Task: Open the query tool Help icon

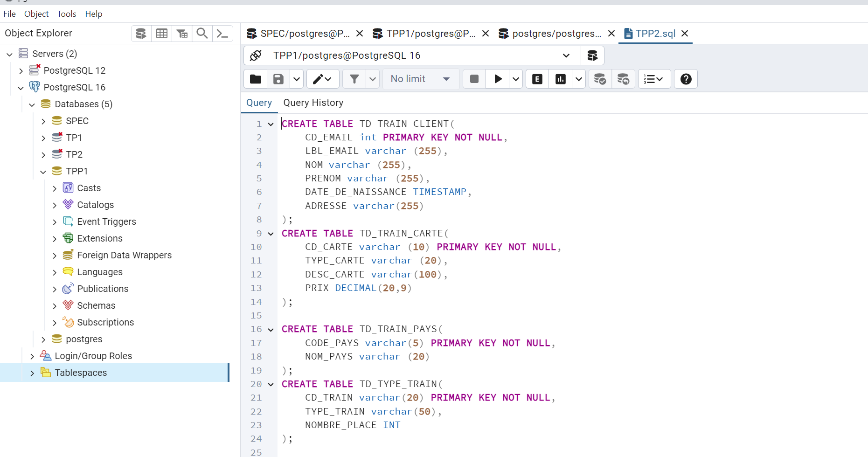Action: 686,79
